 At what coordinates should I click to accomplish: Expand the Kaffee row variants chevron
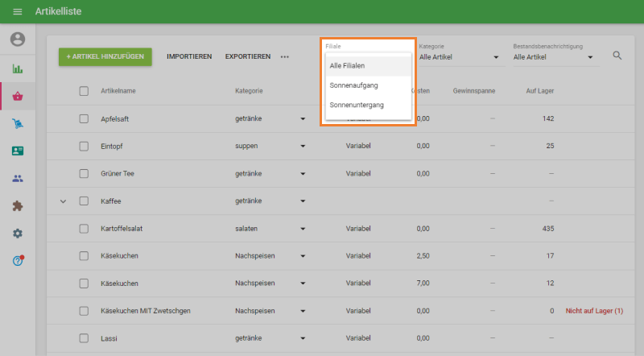(x=64, y=201)
